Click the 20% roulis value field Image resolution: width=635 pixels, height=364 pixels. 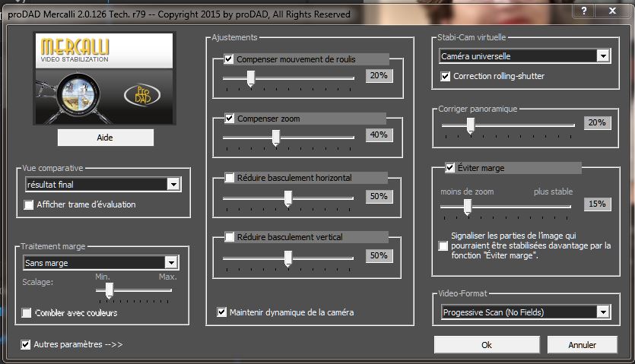[x=379, y=76]
